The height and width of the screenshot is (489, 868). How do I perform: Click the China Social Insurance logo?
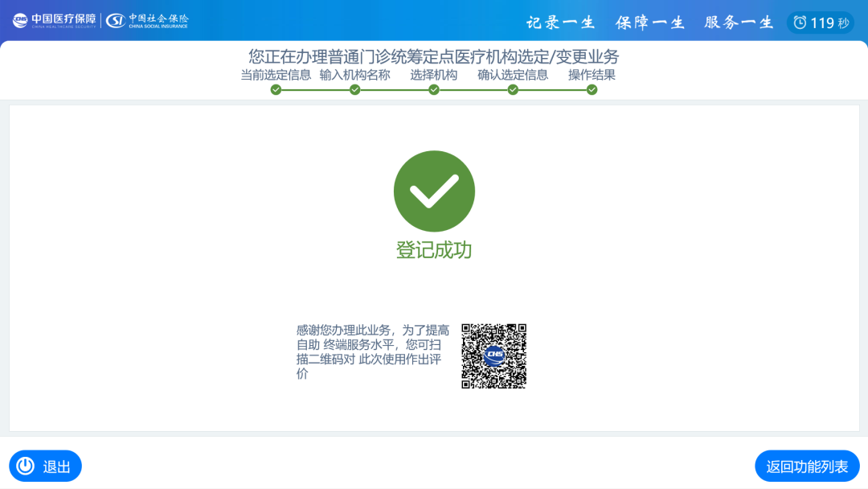pyautogui.click(x=147, y=20)
